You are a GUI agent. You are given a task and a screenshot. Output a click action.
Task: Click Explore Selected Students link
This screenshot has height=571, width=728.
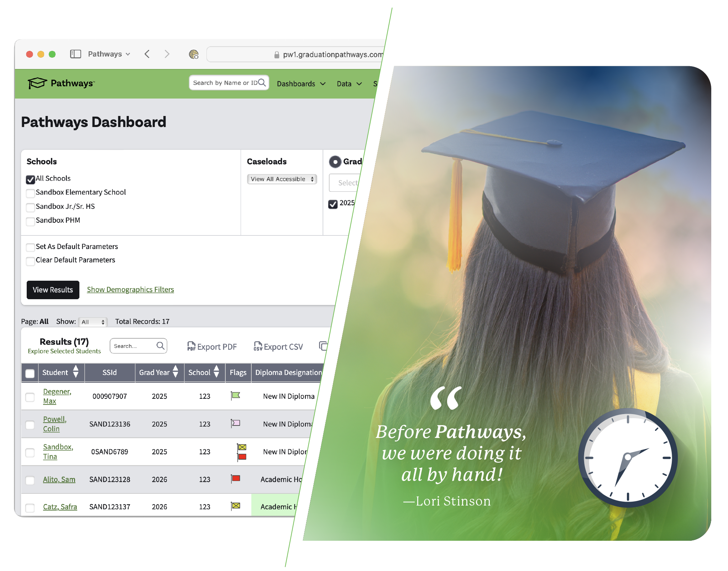(64, 351)
